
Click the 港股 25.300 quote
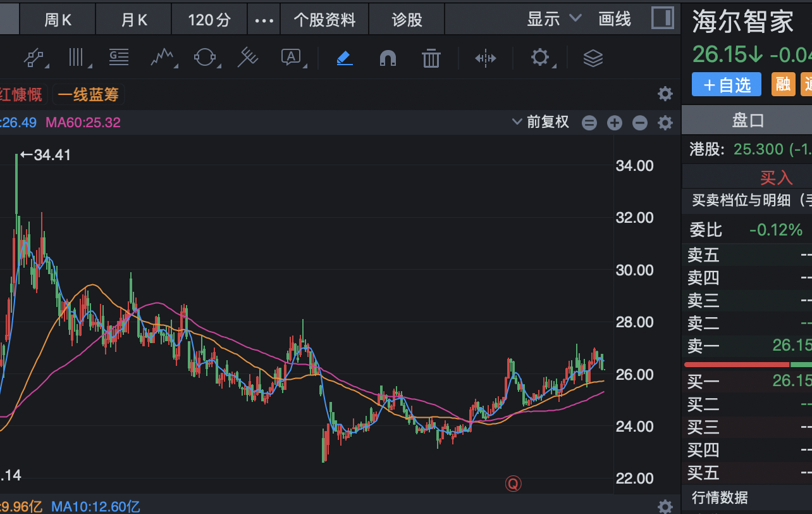point(750,149)
